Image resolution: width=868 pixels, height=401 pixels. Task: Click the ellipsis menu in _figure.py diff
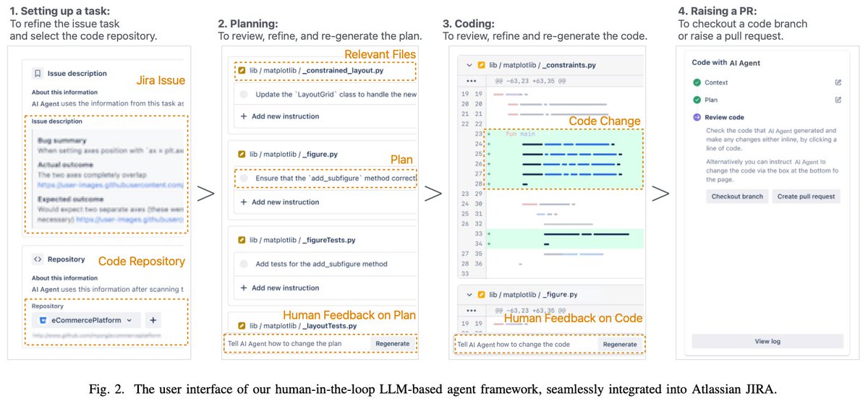(x=471, y=310)
